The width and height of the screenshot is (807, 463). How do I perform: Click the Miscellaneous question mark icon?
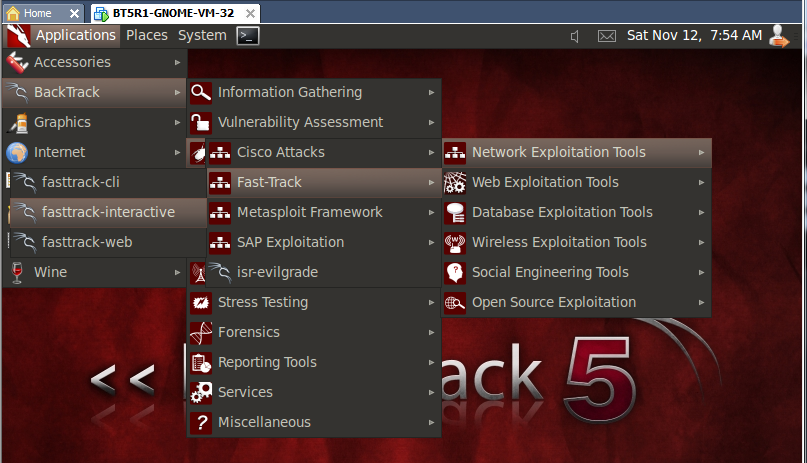pyautogui.click(x=201, y=422)
